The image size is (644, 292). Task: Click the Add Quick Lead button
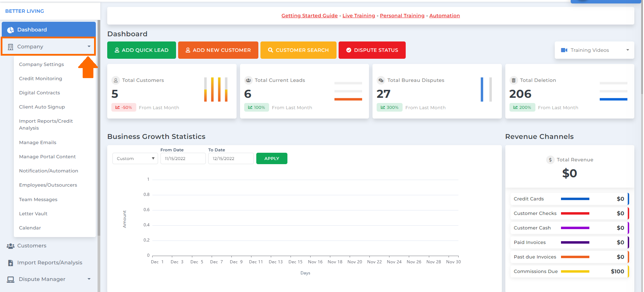141,50
